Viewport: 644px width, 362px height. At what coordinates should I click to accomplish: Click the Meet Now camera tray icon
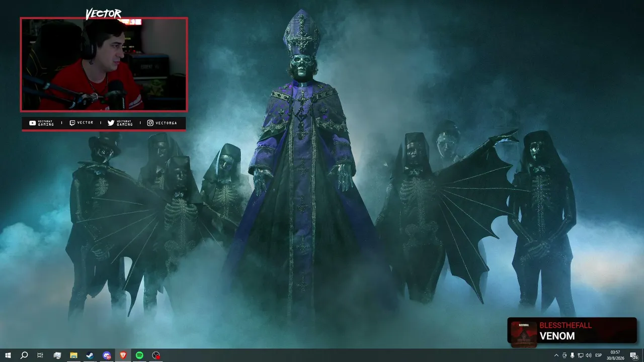coord(565,355)
